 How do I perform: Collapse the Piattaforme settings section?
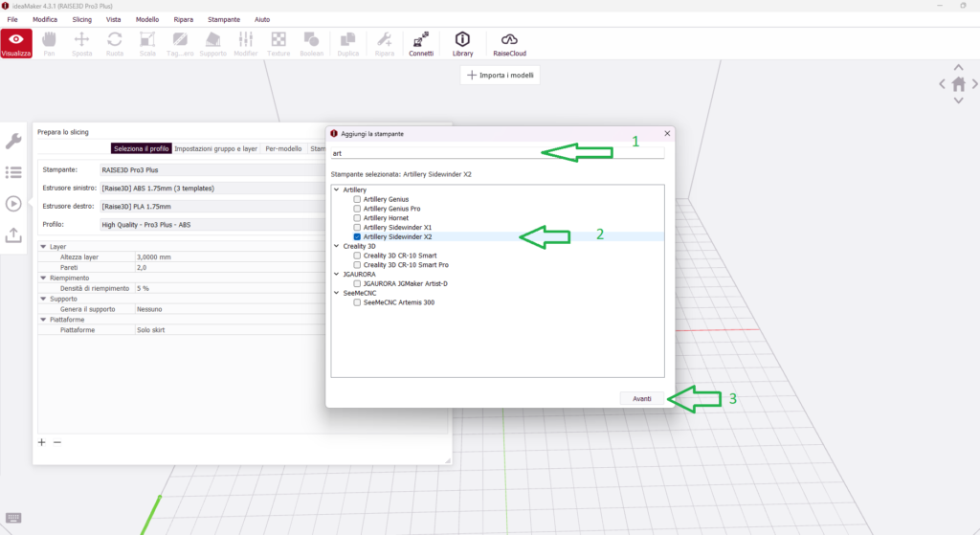pyautogui.click(x=43, y=320)
